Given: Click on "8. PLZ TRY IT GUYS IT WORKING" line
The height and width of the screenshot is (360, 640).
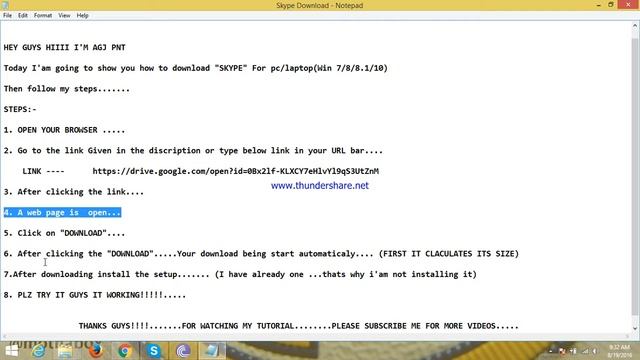Looking at the screenshot, I should point(95,295).
